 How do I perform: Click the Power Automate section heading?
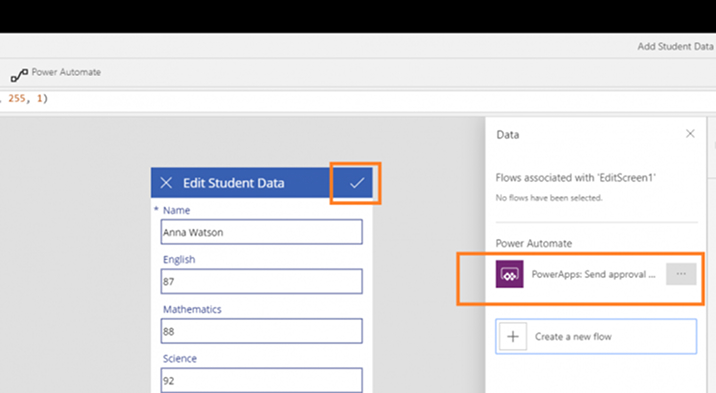click(534, 243)
